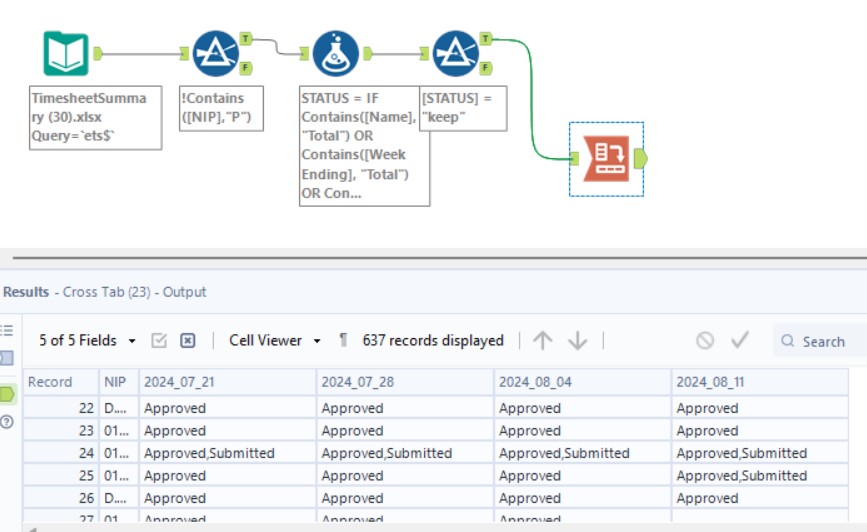Click the Search field in results
The height and width of the screenshot is (532, 867).
pos(823,342)
